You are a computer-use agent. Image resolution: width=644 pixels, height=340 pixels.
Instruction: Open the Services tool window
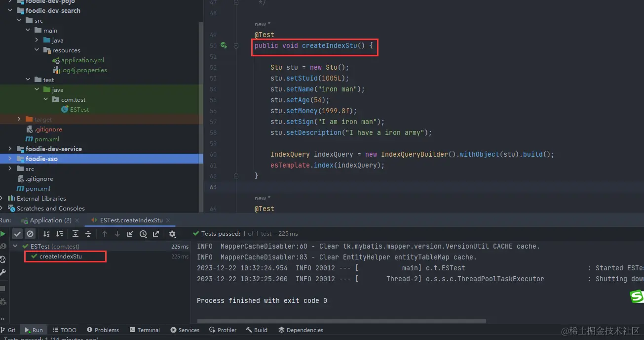185,330
